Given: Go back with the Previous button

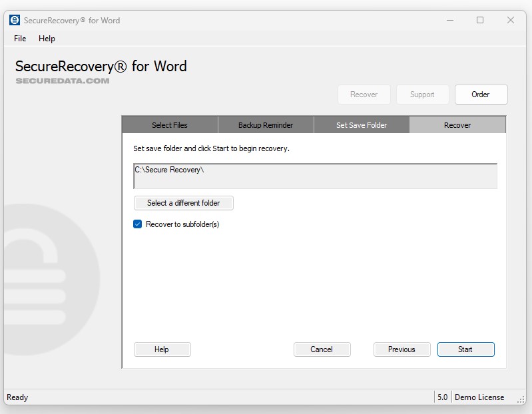Looking at the screenshot, I should pos(401,349).
